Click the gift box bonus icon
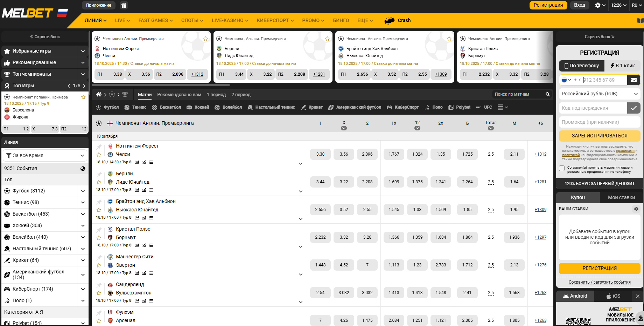This screenshot has height=326, width=644. pos(124,5)
